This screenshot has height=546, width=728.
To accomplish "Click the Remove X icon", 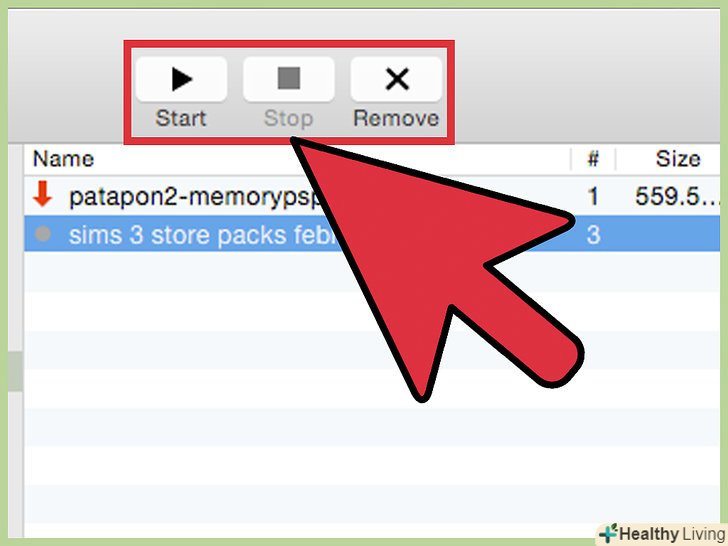I will point(396,78).
